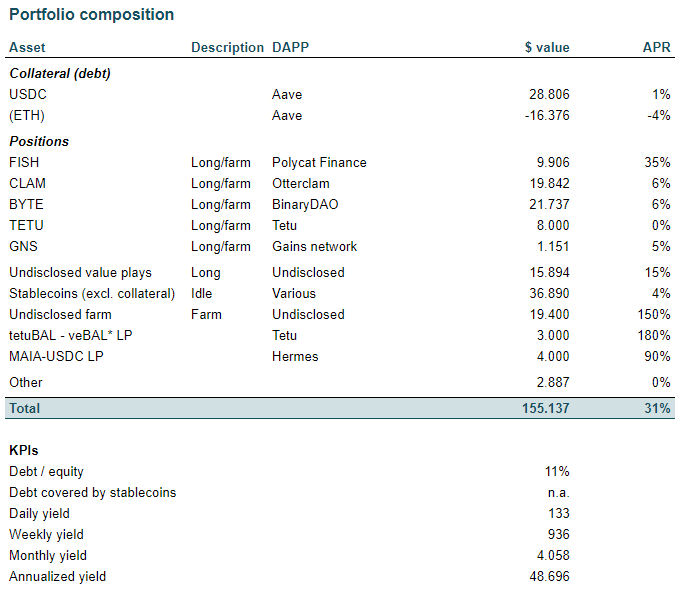
Task: Click the Undisclosed farm row label
Action: 60,314
